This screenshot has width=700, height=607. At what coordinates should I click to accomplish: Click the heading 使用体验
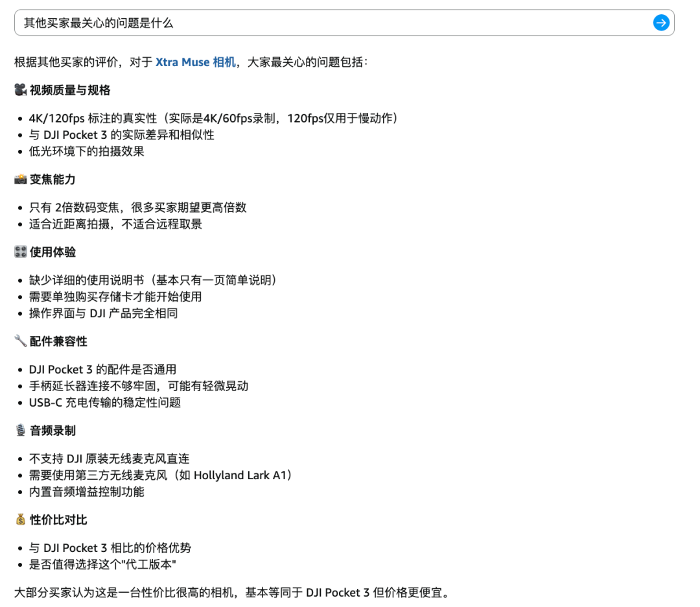(52, 252)
